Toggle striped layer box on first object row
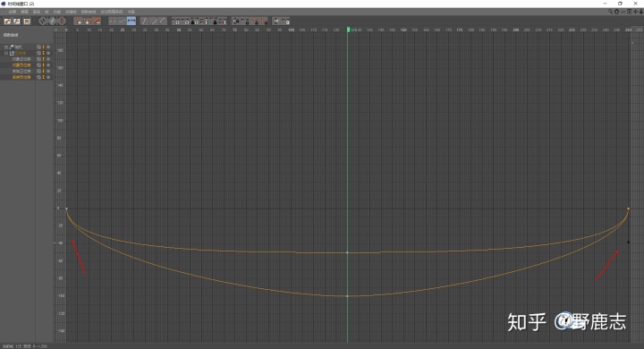The width and height of the screenshot is (644, 349). click(39, 47)
